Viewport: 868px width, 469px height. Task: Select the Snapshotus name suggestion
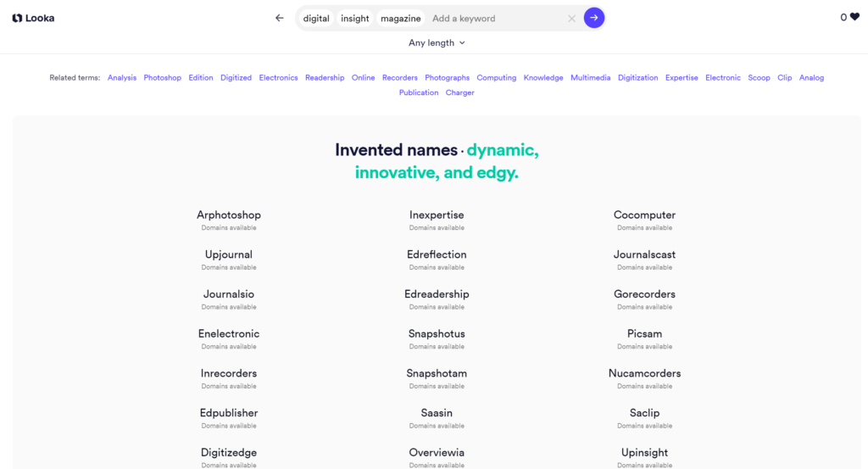(437, 334)
